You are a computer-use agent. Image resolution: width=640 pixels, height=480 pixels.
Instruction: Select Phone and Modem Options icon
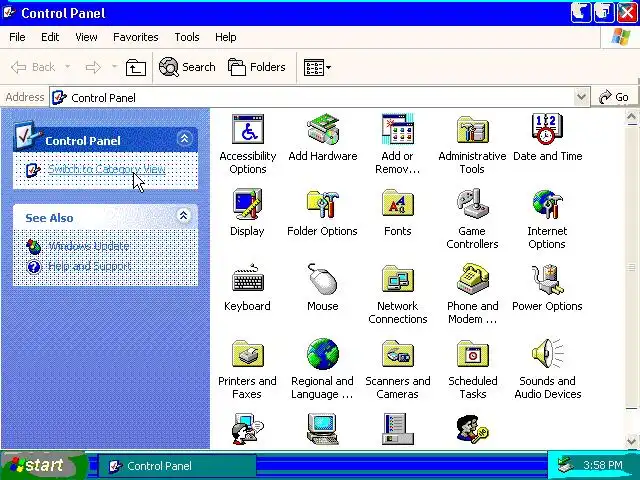coord(472,279)
